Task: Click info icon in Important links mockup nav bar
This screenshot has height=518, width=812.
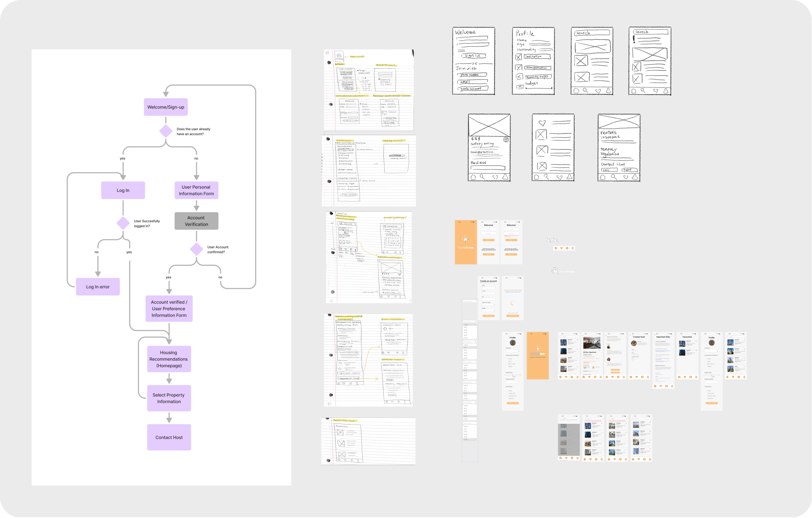Action: 666,386
